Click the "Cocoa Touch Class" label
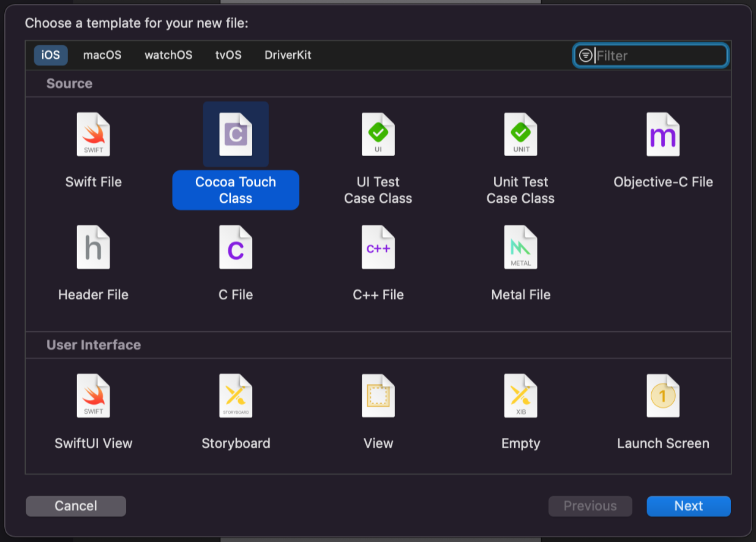The image size is (756, 542). point(236,190)
